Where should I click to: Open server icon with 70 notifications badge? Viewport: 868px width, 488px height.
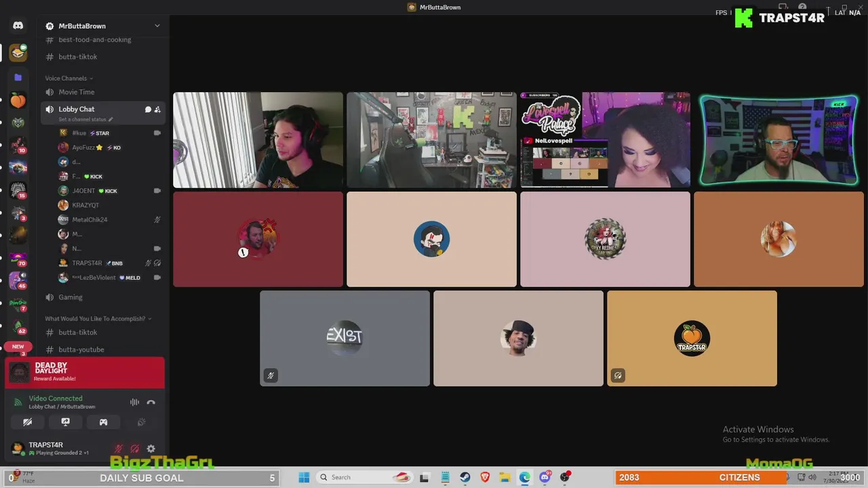pyautogui.click(x=18, y=258)
